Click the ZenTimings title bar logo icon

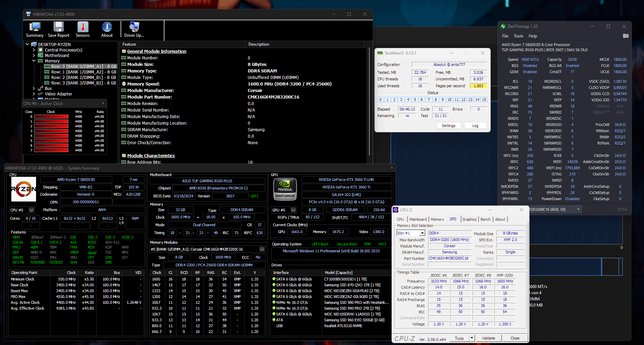[x=503, y=26]
